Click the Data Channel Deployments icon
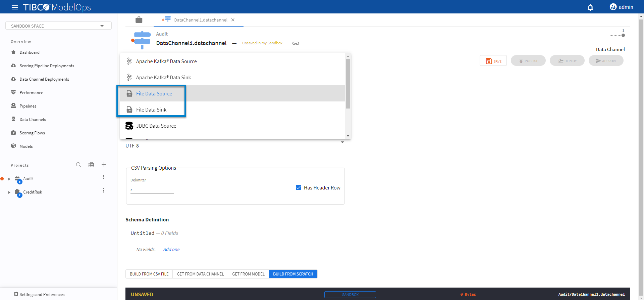 point(13,79)
